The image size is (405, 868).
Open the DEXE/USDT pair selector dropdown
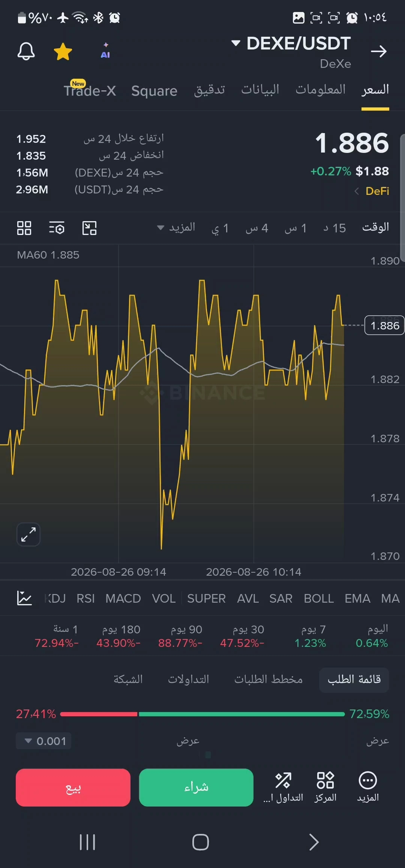pos(291,43)
